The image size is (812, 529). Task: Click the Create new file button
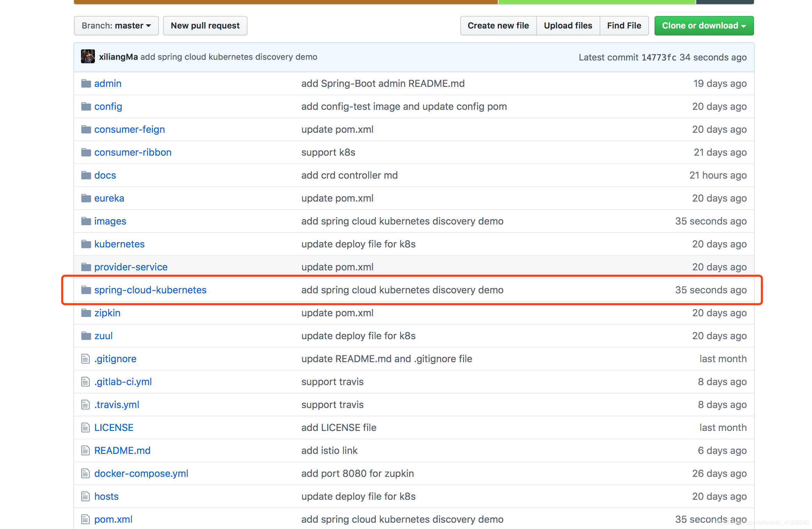497,25
